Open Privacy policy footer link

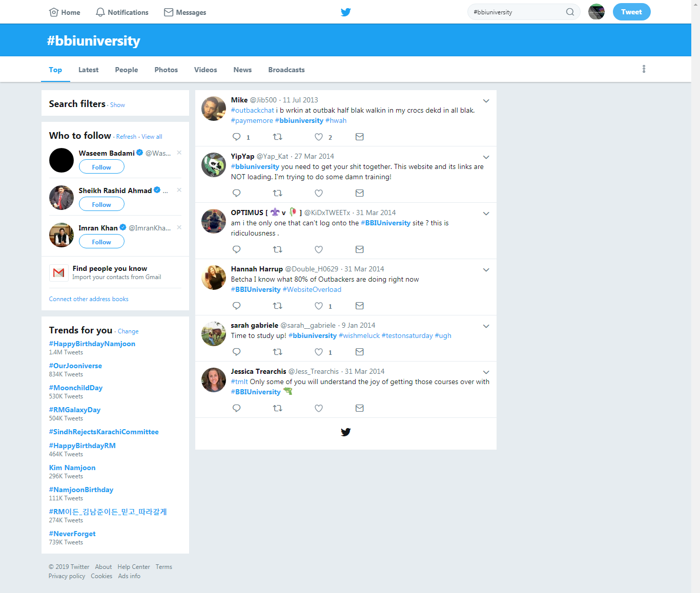pyautogui.click(x=67, y=576)
